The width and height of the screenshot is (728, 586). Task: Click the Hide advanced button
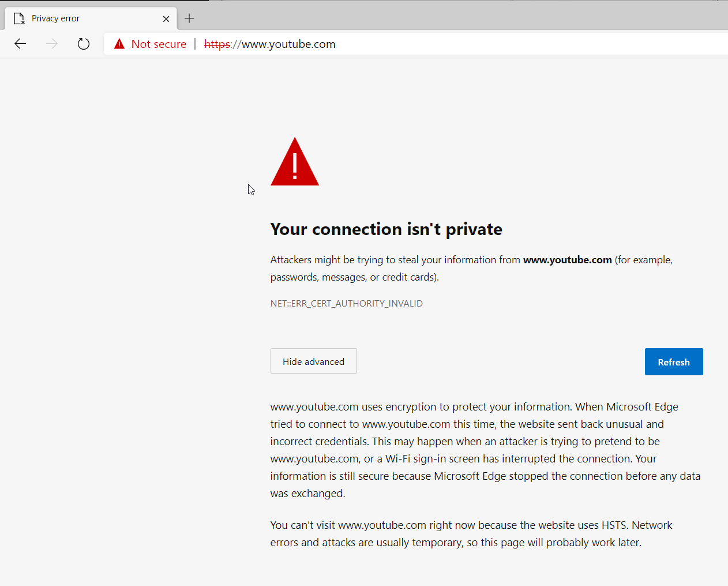tap(314, 361)
